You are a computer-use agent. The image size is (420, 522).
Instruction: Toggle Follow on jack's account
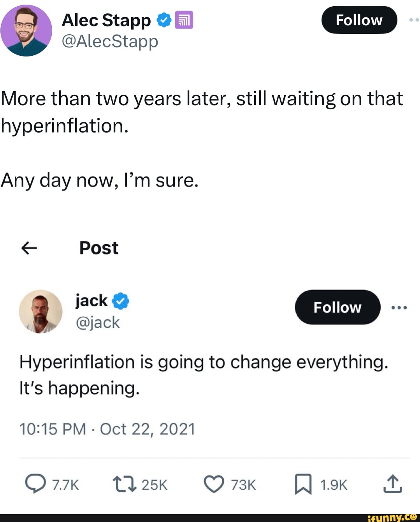337,307
